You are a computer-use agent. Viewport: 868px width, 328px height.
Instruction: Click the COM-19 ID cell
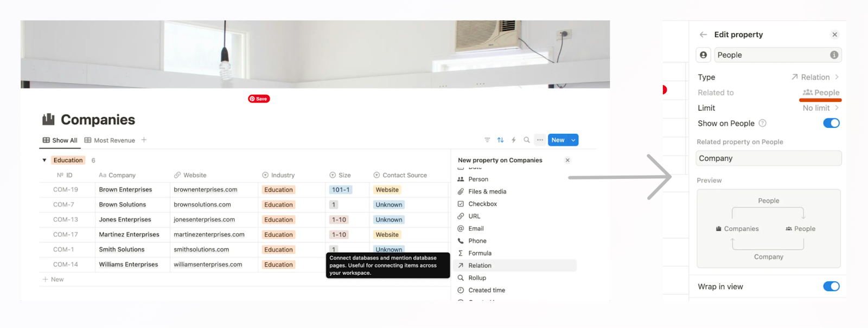[x=66, y=190]
